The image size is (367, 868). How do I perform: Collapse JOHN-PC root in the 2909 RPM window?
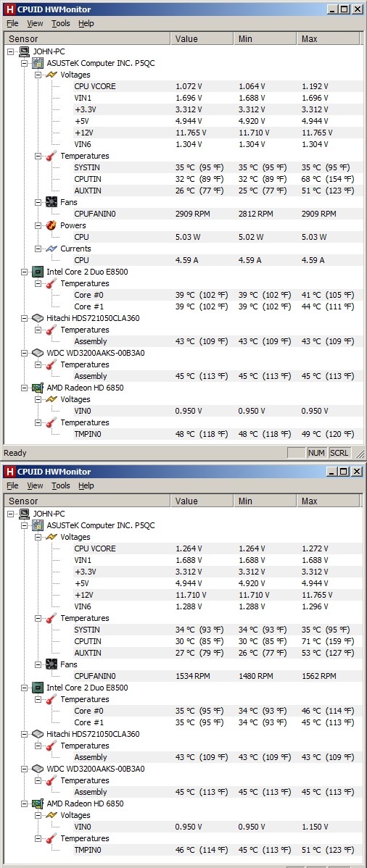(x=12, y=51)
